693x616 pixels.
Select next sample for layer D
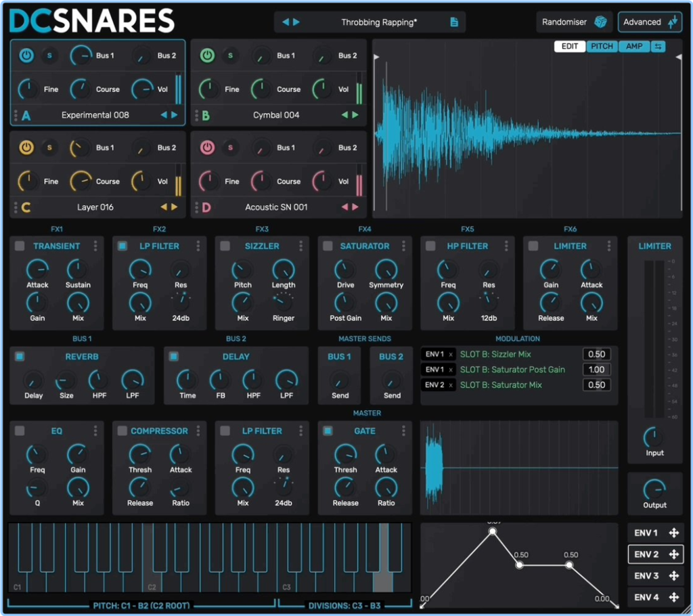tap(355, 207)
